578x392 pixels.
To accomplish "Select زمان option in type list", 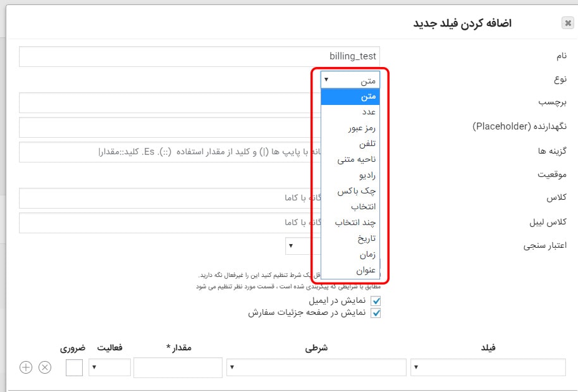I will [350, 255].
